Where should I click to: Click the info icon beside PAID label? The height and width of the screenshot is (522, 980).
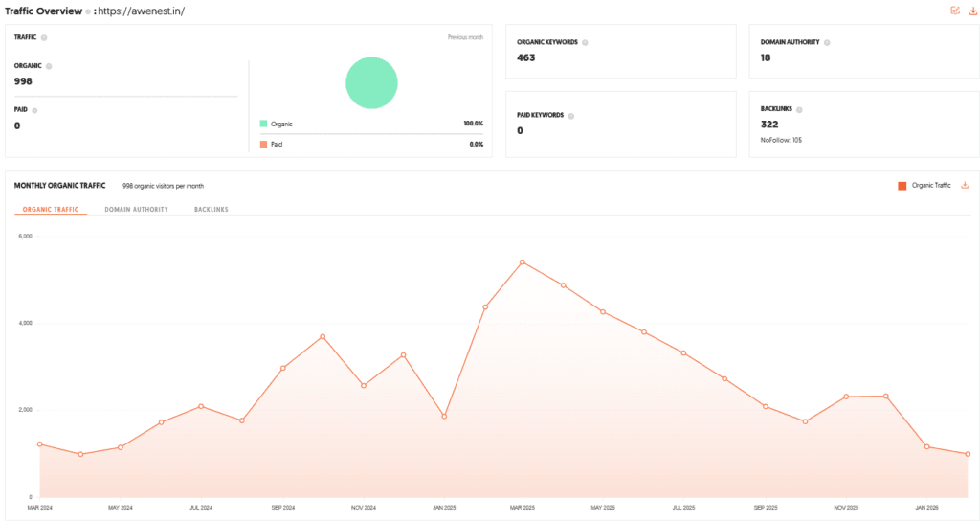[34, 111]
